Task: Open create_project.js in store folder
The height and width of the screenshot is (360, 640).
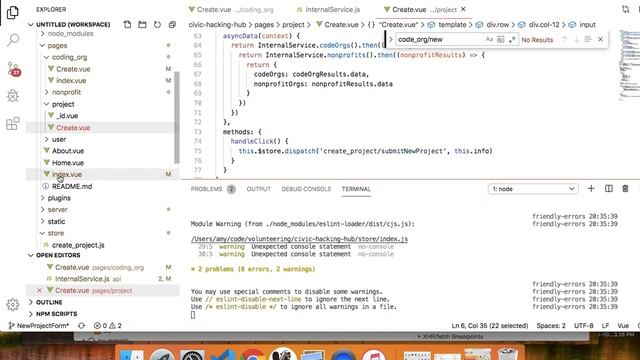Action: point(78,245)
